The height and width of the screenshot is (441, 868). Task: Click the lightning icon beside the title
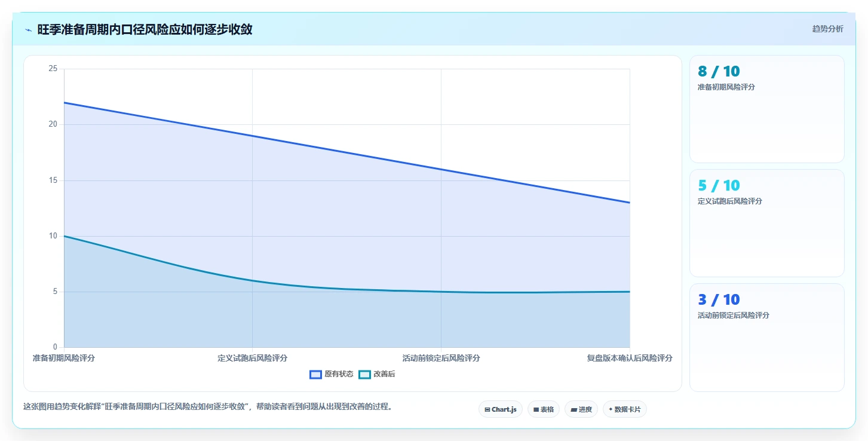[28, 29]
